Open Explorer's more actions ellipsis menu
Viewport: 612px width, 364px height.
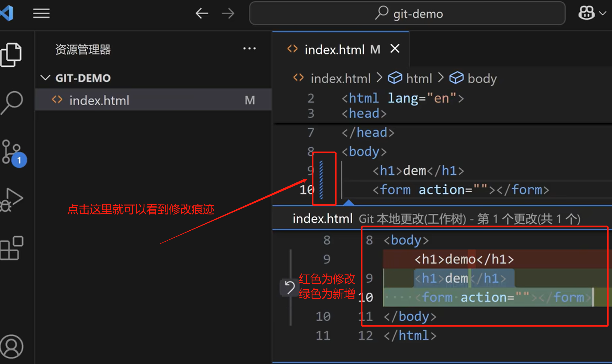[x=249, y=49]
